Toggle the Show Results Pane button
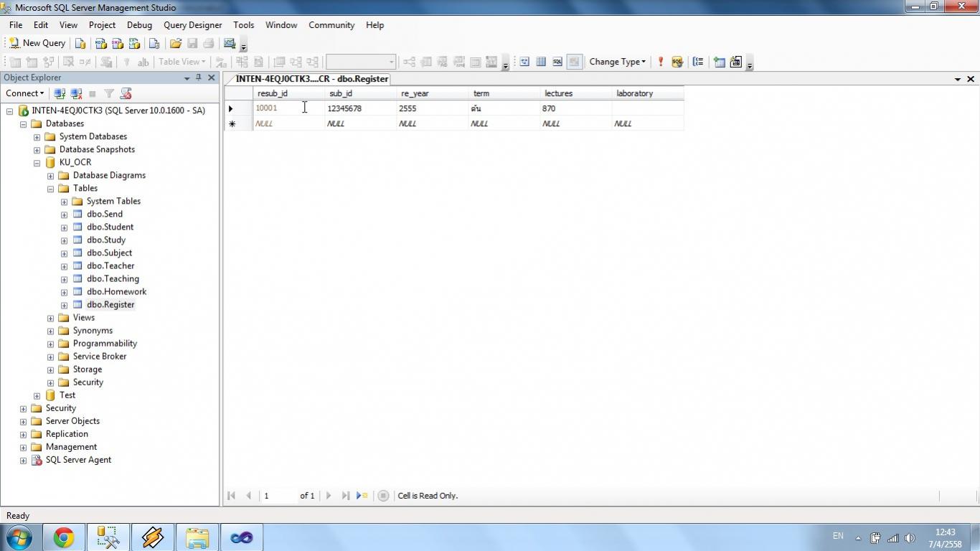The width and height of the screenshot is (980, 551). coord(574,62)
